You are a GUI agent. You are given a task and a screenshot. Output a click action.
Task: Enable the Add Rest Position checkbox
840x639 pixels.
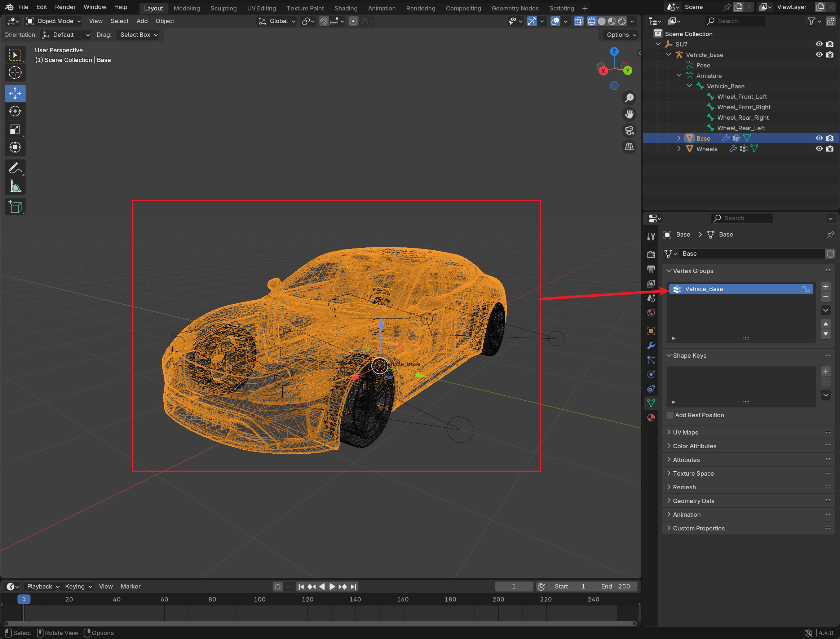coord(670,415)
